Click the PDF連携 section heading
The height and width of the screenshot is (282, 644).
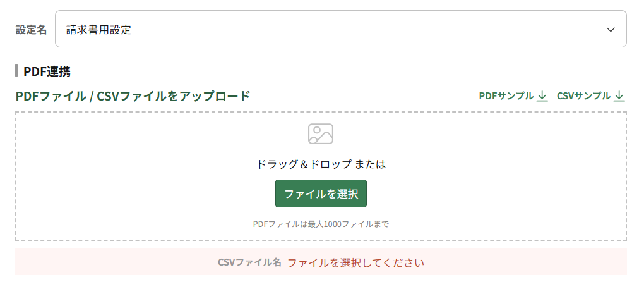[47, 71]
